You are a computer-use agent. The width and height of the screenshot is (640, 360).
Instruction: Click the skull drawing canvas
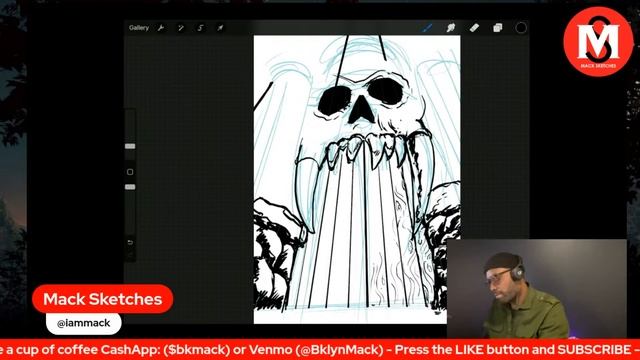[x=357, y=180]
